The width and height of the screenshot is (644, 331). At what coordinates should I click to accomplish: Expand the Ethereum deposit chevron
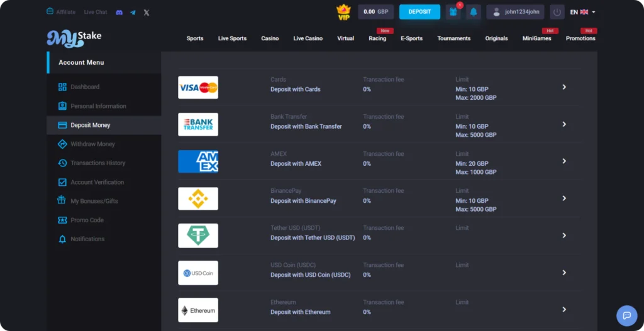pyautogui.click(x=564, y=309)
